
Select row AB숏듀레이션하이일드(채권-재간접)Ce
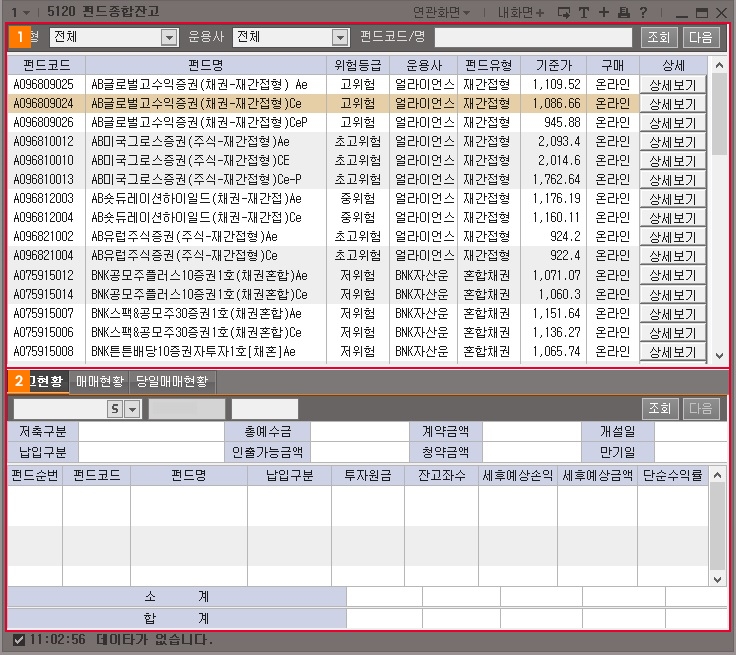click(323, 217)
